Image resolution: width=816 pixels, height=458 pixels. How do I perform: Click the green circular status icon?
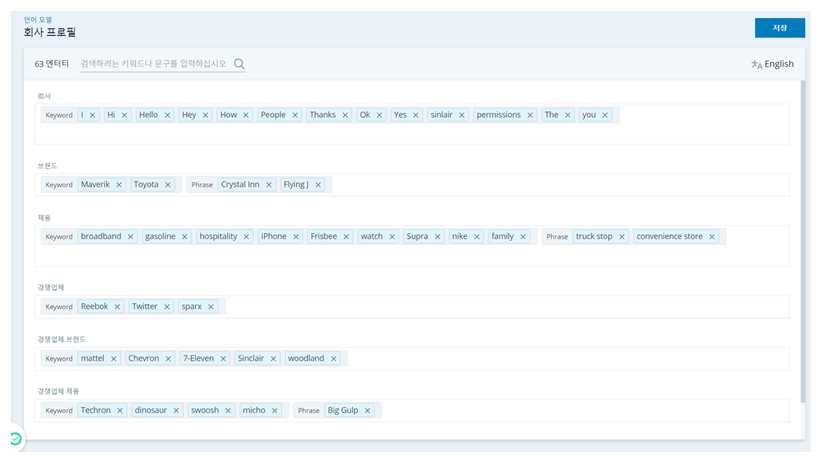coord(16,439)
